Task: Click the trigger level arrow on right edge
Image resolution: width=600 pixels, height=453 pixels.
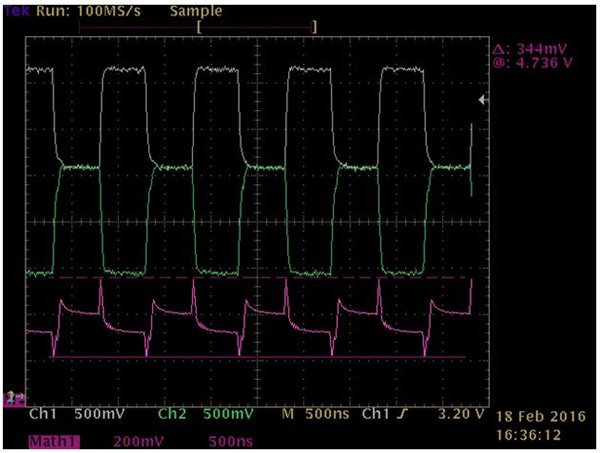Action: pyautogui.click(x=483, y=100)
